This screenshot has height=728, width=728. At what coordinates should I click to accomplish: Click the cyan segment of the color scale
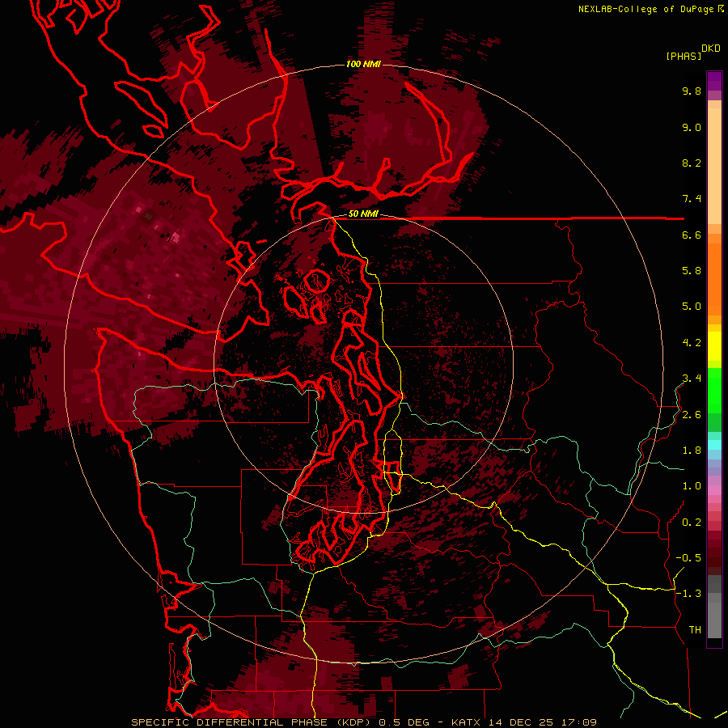click(714, 444)
